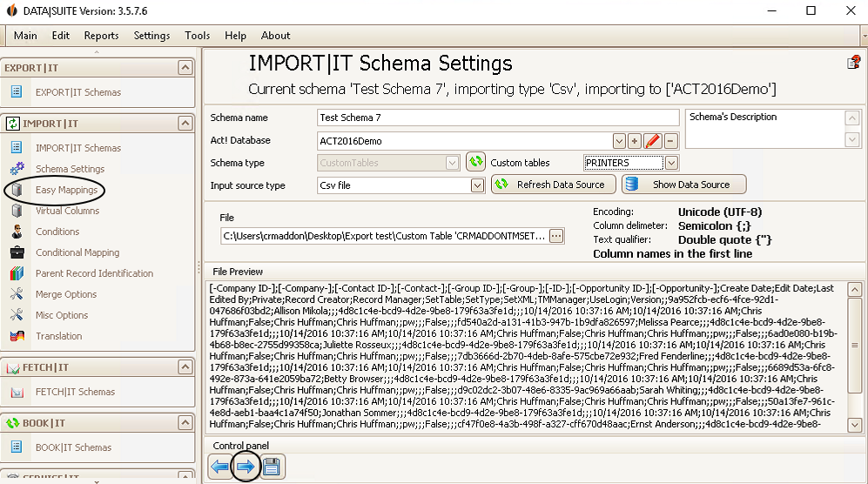Open the Main menu
The width and height of the screenshot is (868, 484).
[25, 36]
